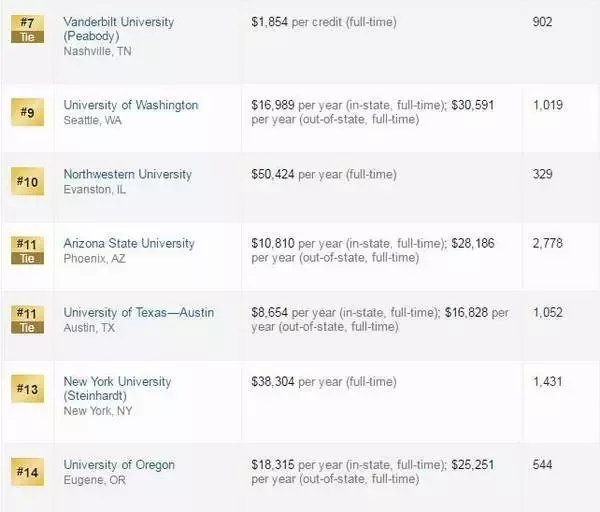The image size is (600, 512).
Task: Click University of Washington enrollment 1,019
Action: (x=548, y=105)
